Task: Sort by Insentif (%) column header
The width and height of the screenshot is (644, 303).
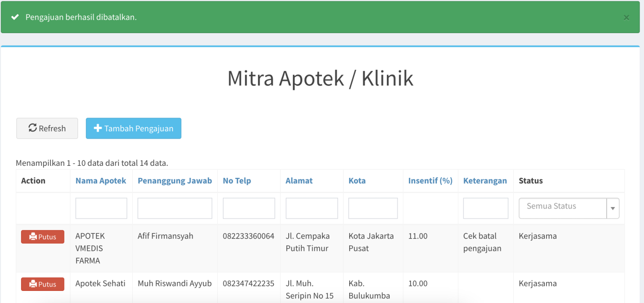Action: tap(430, 180)
